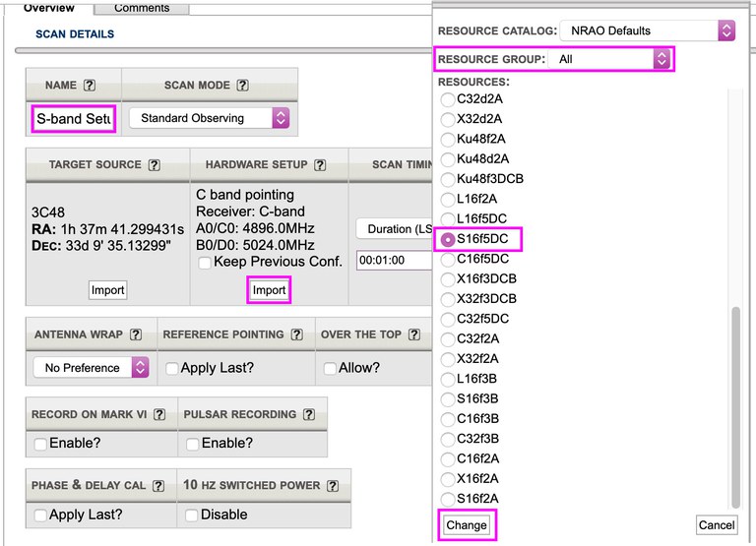The height and width of the screenshot is (546, 756).
Task: Click the Change button
Action: (466, 525)
